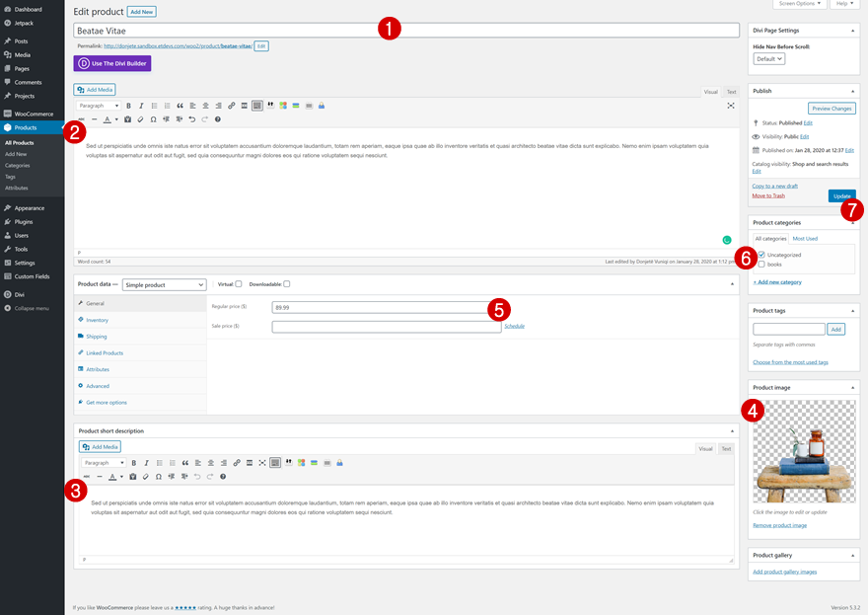The image size is (868, 615).
Task: Collapse the Product image panel
Action: (x=852, y=388)
